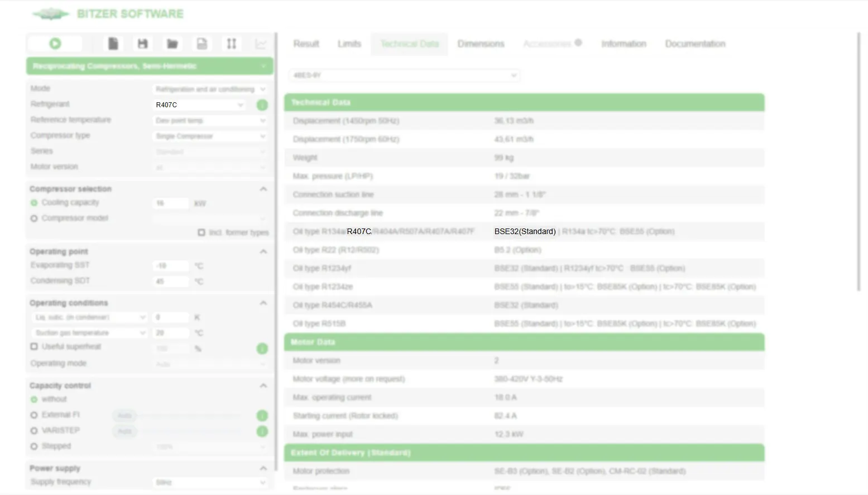
Task: Tick the Incl. former types checkbox
Action: [x=202, y=232]
